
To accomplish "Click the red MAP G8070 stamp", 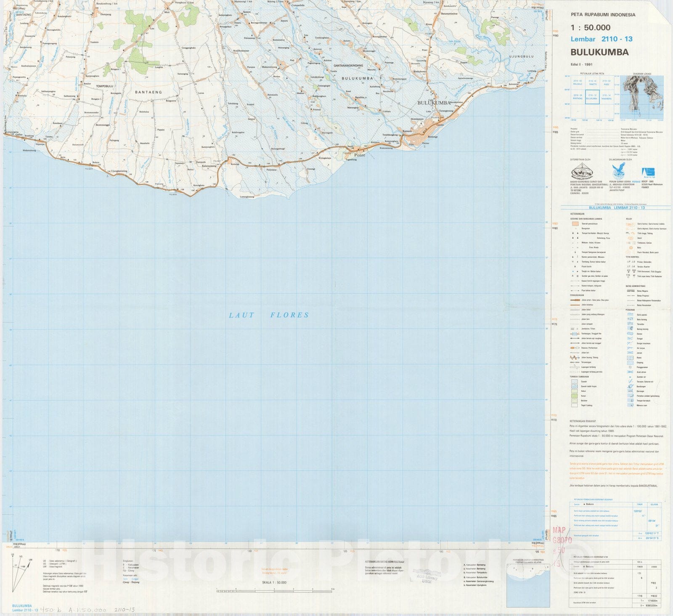I will (562, 541).
